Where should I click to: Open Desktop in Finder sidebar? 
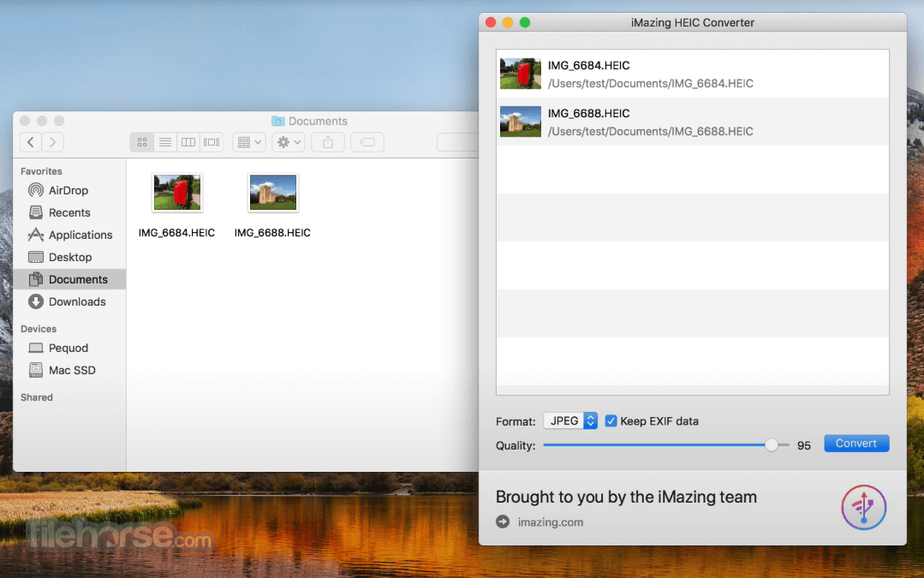coord(70,257)
